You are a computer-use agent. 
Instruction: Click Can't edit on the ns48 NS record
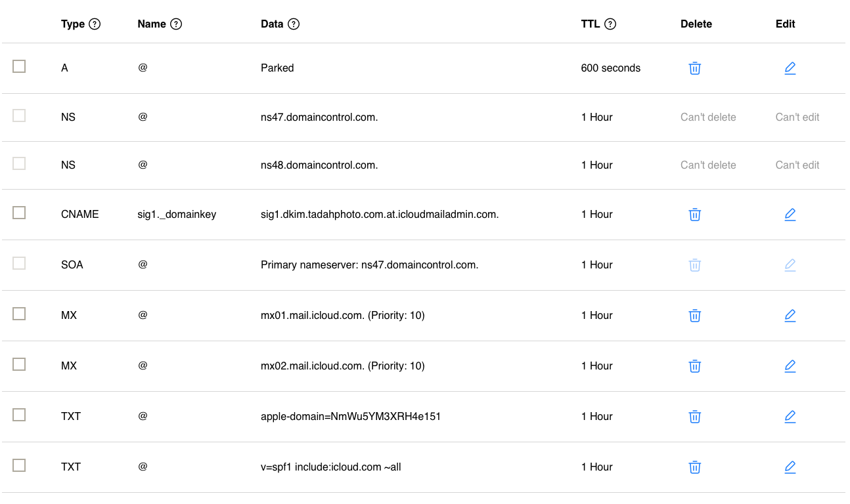coord(797,165)
